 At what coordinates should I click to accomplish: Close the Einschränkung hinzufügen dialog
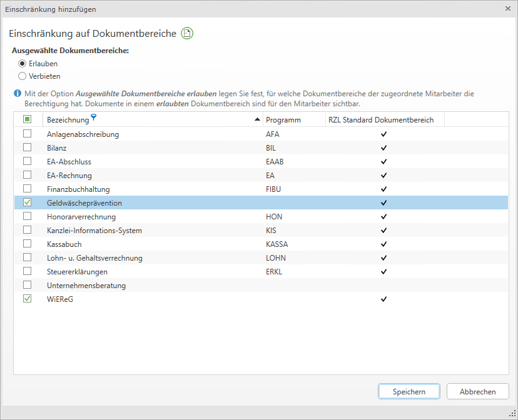507,9
